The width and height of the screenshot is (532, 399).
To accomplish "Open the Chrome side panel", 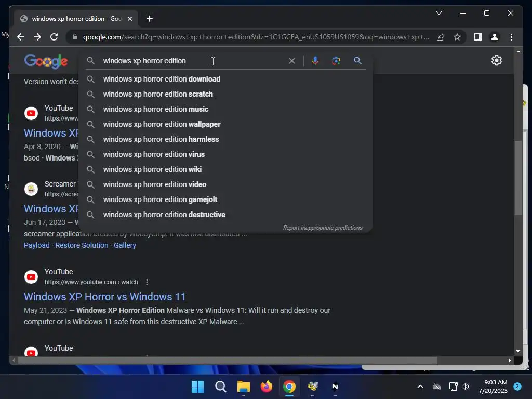I will pos(478,37).
